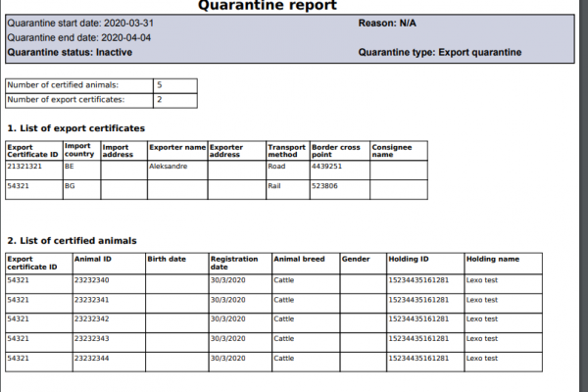Click the List of certified animals heading

tap(72, 240)
